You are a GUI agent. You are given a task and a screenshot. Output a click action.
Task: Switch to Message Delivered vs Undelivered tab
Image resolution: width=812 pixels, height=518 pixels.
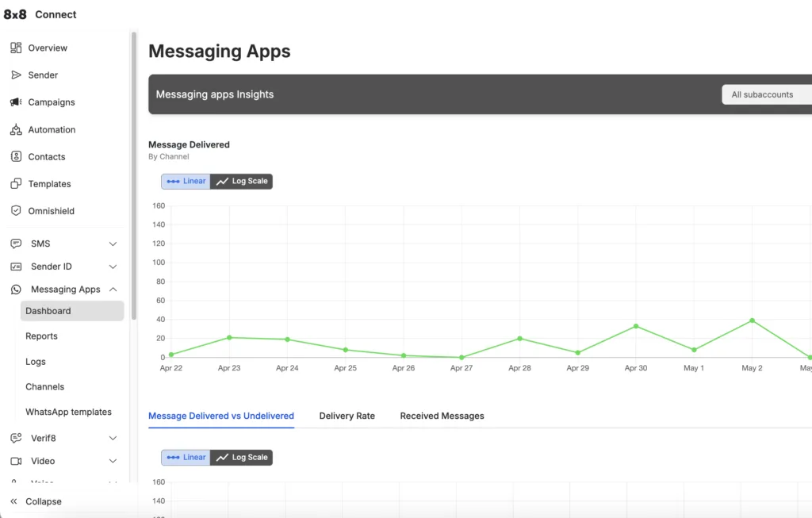tap(221, 416)
